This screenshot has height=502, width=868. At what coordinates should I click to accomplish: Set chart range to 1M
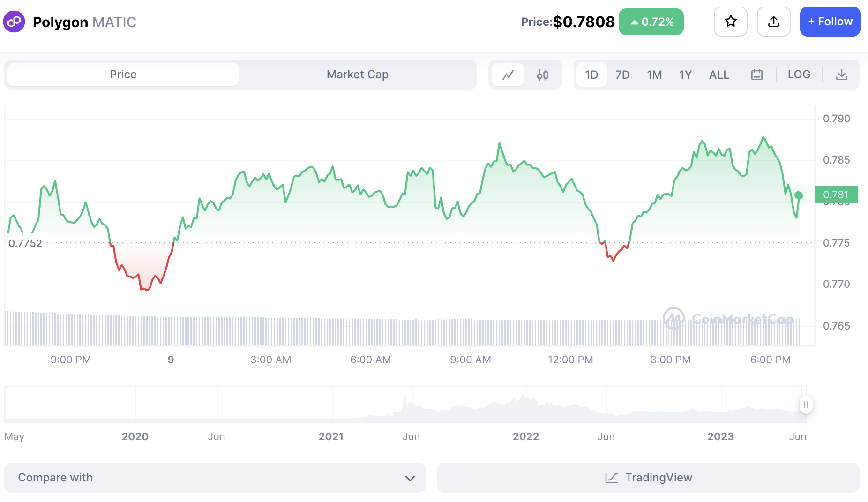[654, 75]
